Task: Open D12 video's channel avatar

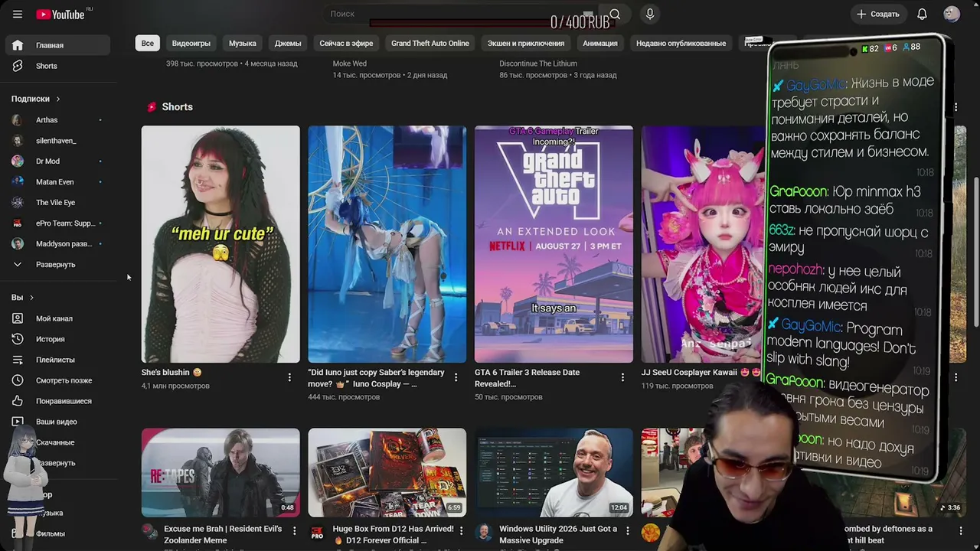Action: pos(317,533)
